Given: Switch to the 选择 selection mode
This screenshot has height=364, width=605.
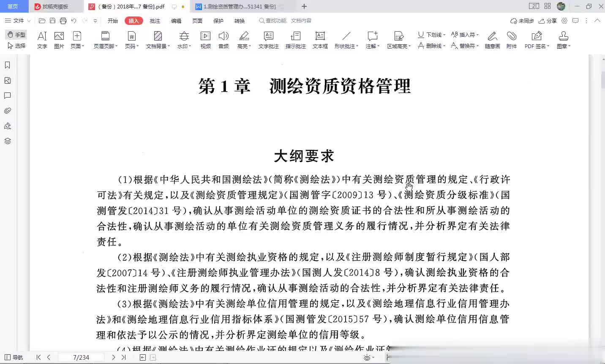Looking at the screenshot, I should point(16,46).
